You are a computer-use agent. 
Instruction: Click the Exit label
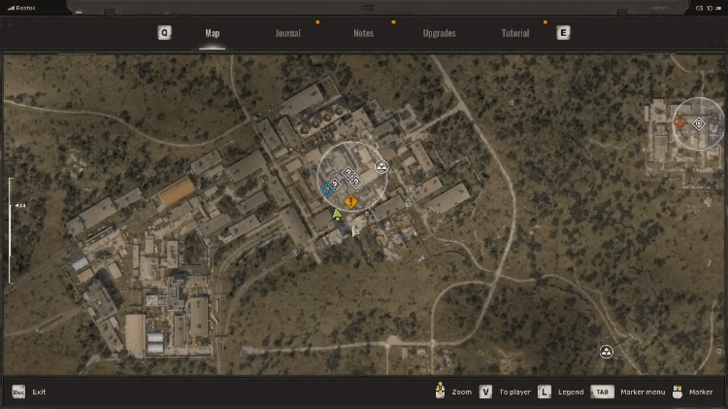(39, 392)
